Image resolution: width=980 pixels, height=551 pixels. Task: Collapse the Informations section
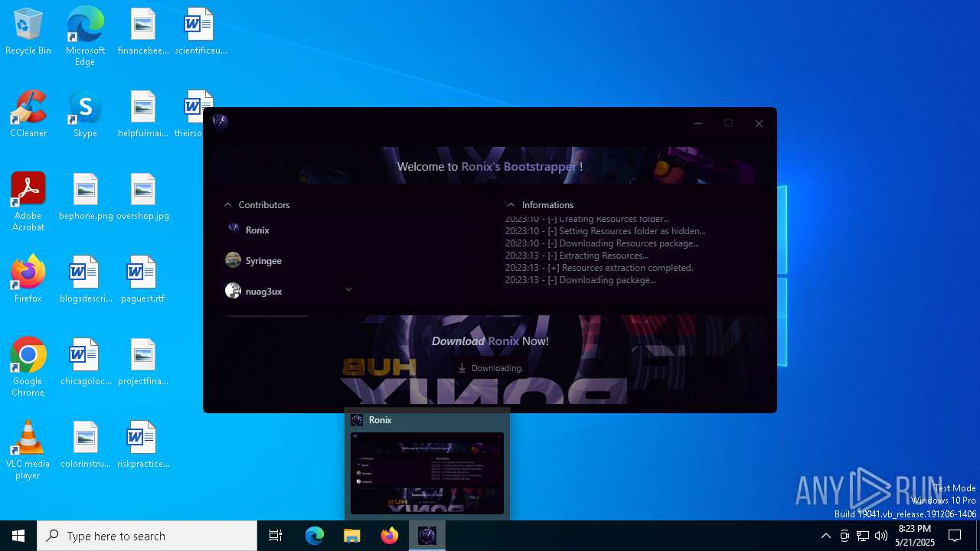[x=511, y=205]
